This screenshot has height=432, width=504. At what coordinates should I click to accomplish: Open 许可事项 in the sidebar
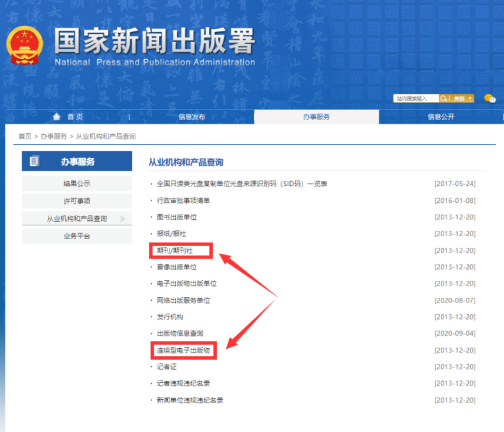click(x=77, y=201)
